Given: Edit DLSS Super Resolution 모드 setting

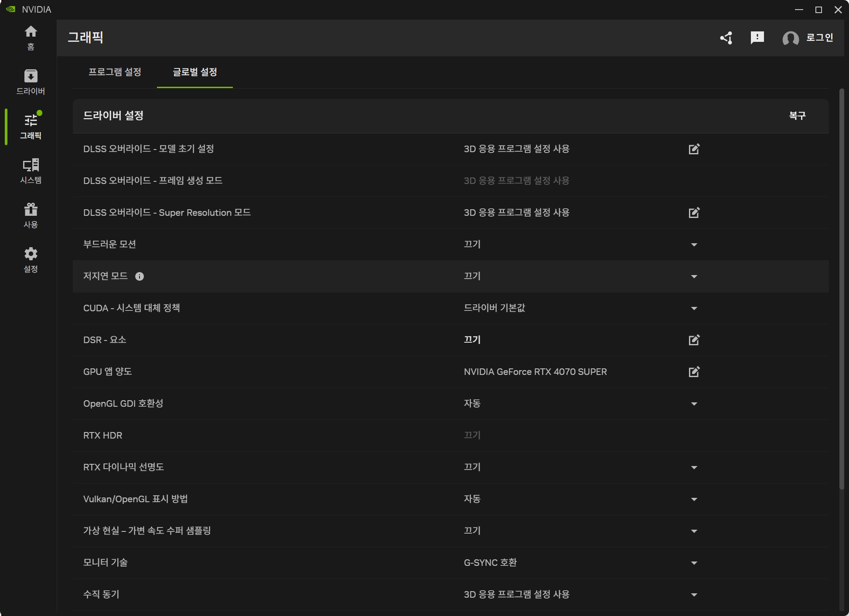Looking at the screenshot, I should (x=694, y=213).
